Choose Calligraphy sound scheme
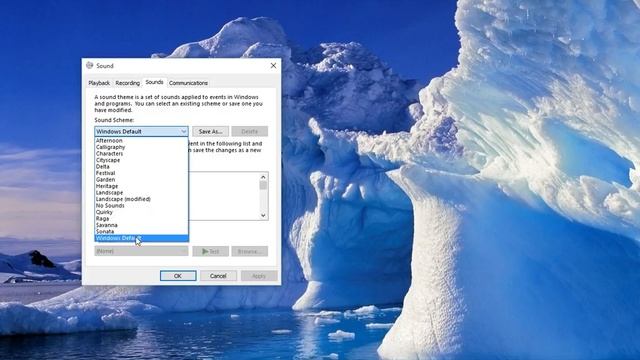The height and width of the screenshot is (360, 640). pyautogui.click(x=141, y=147)
